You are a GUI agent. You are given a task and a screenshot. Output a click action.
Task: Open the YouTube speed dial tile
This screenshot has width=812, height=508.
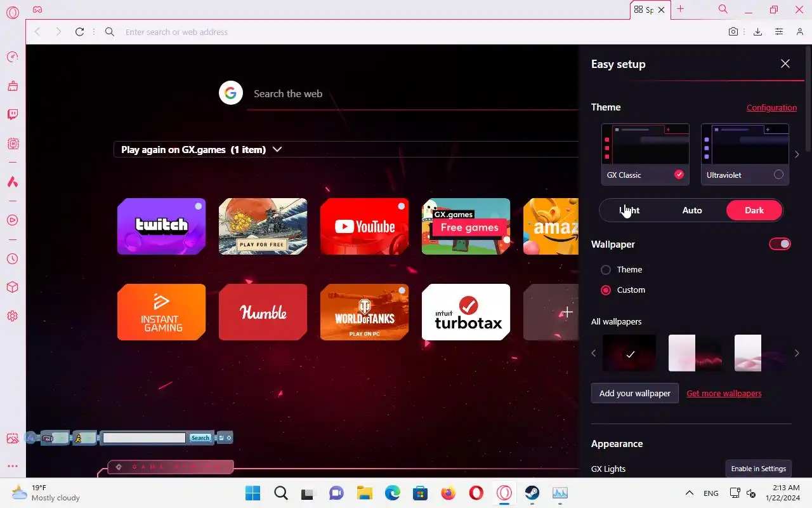[x=365, y=226]
